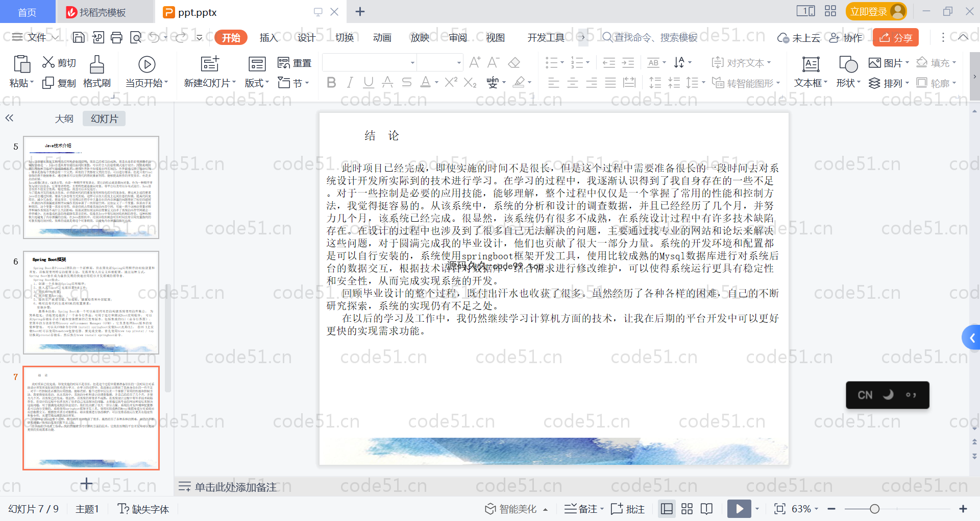This screenshot has height=521, width=980.
Task: Click zoom in plus button
Action: pyautogui.click(x=963, y=509)
